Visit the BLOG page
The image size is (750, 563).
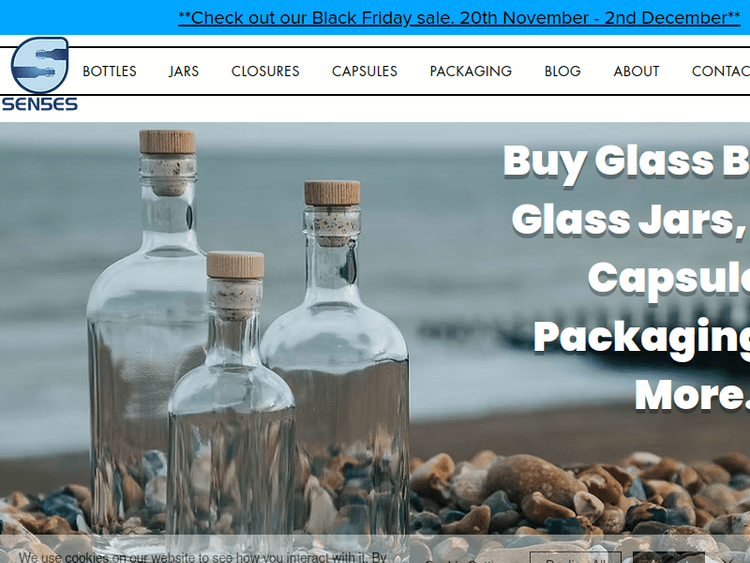tap(562, 71)
